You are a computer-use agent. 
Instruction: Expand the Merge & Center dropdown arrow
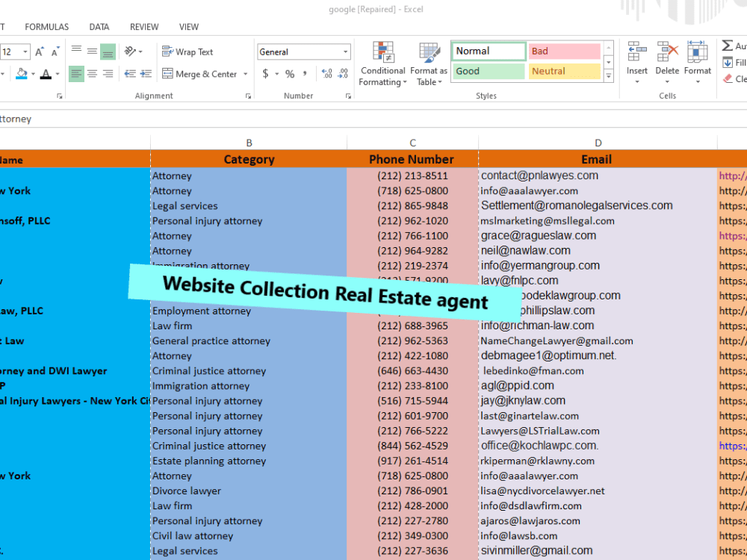click(246, 74)
